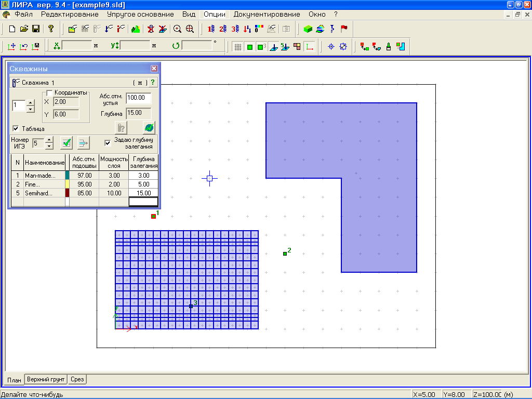Enable the Координаты checkbox
The height and width of the screenshot is (399, 532).
click(51, 93)
